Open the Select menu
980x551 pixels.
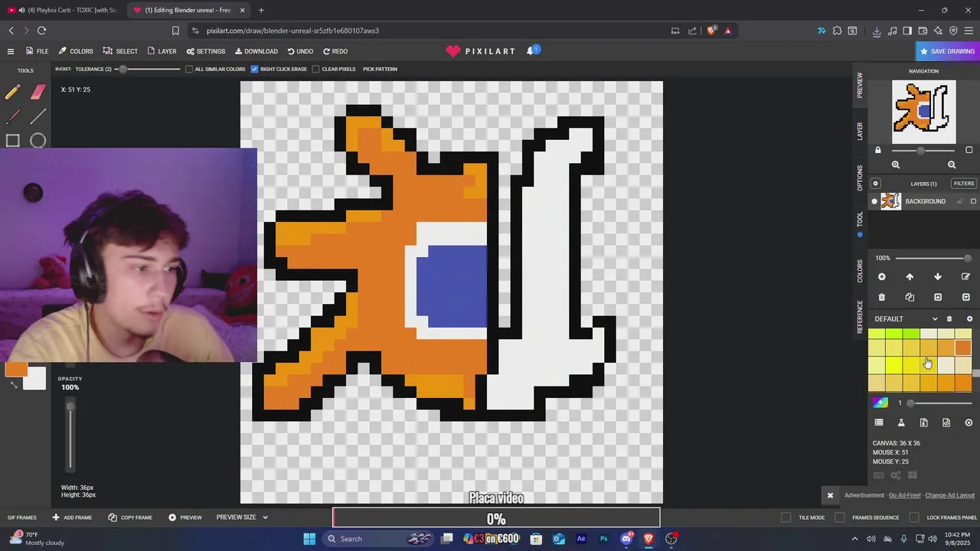click(121, 51)
